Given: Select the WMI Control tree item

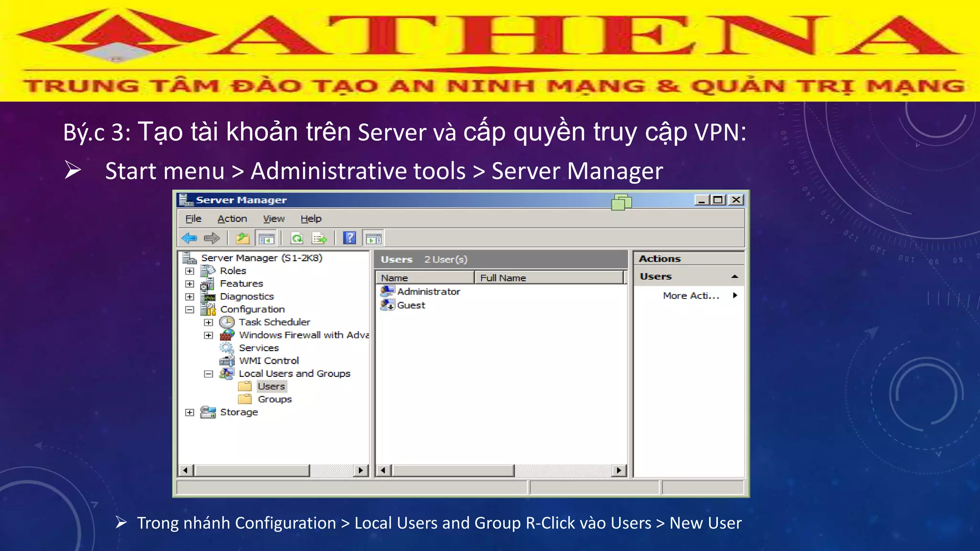Looking at the screenshot, I should [269, 361].
